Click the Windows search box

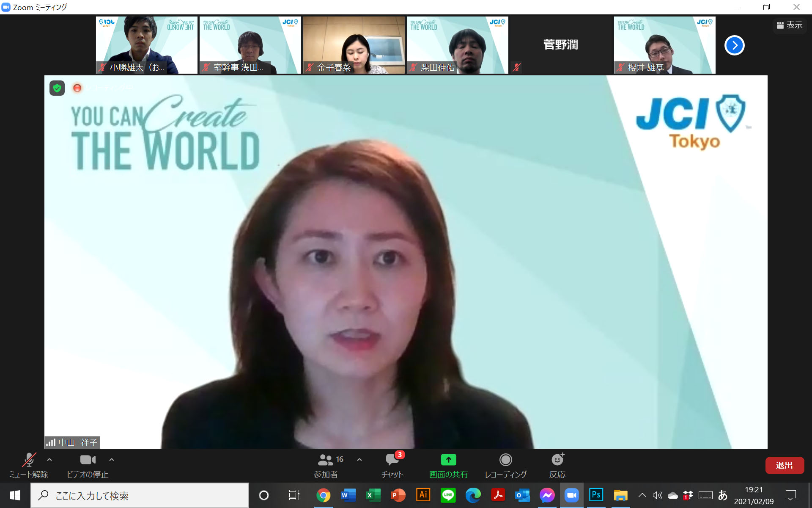(140, 495)
